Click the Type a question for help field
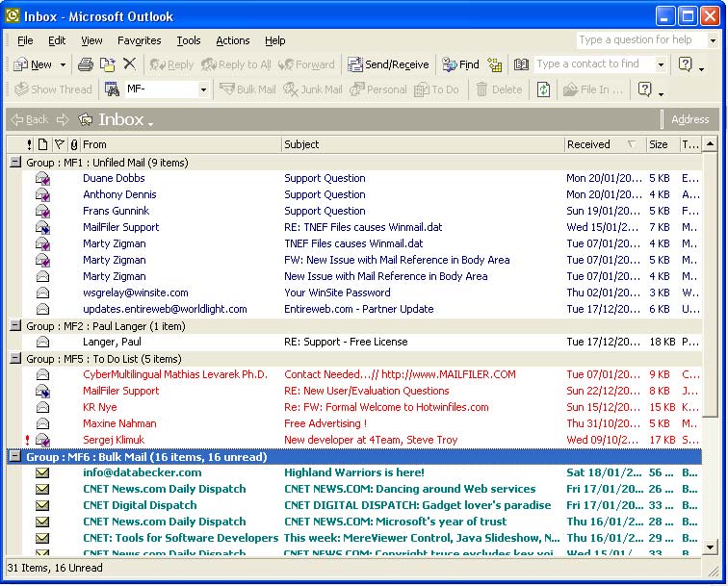728x586 pixels. point(642,39)
